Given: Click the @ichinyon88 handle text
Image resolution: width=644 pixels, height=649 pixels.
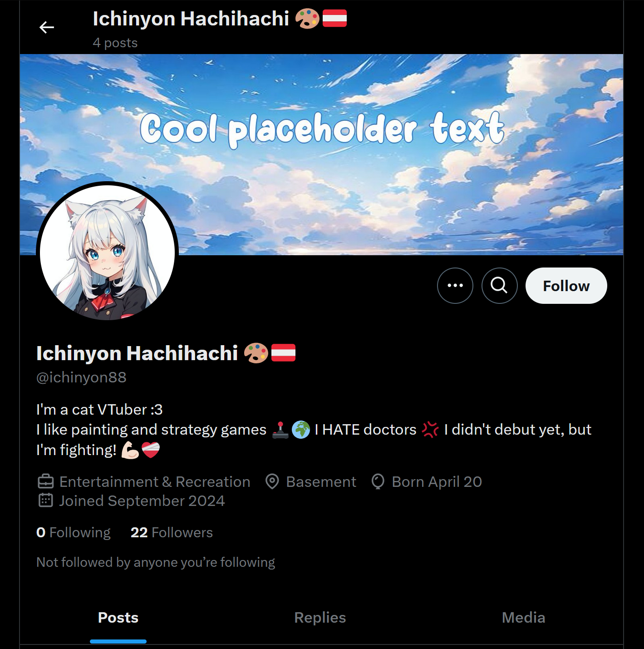Looking at the screenshot, I should coord(81,377).
